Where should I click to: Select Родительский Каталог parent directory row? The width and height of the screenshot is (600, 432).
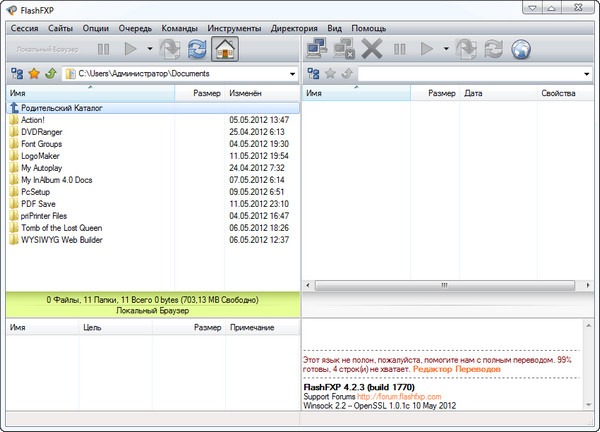(62, 107)
